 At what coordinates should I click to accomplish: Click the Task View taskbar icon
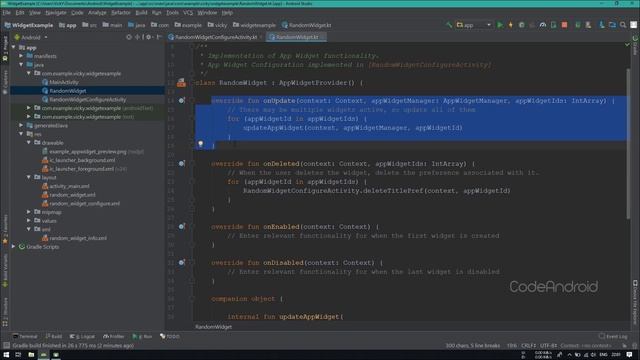coord(18,355)
